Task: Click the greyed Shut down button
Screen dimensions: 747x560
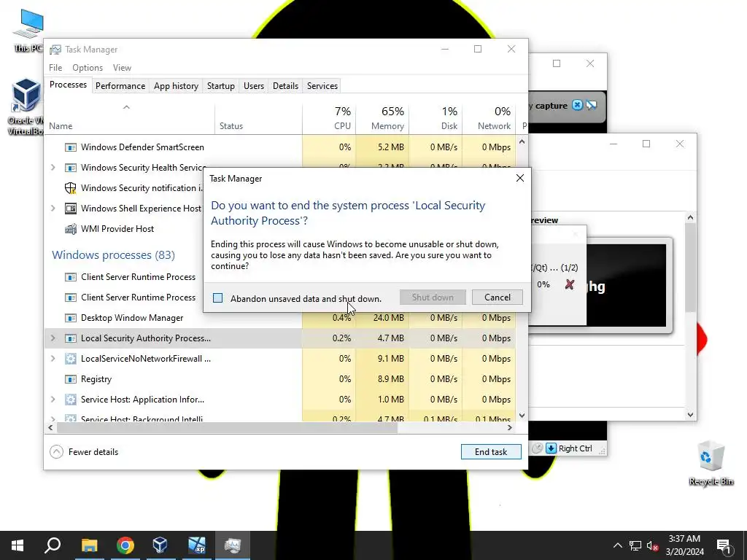Action: [x=433, y=297]
